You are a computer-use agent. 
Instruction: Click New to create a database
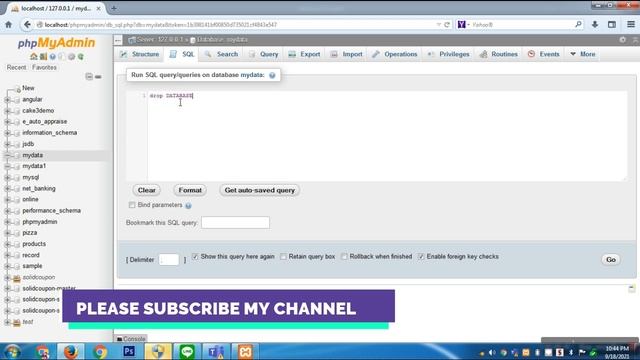tap(28, 88)
